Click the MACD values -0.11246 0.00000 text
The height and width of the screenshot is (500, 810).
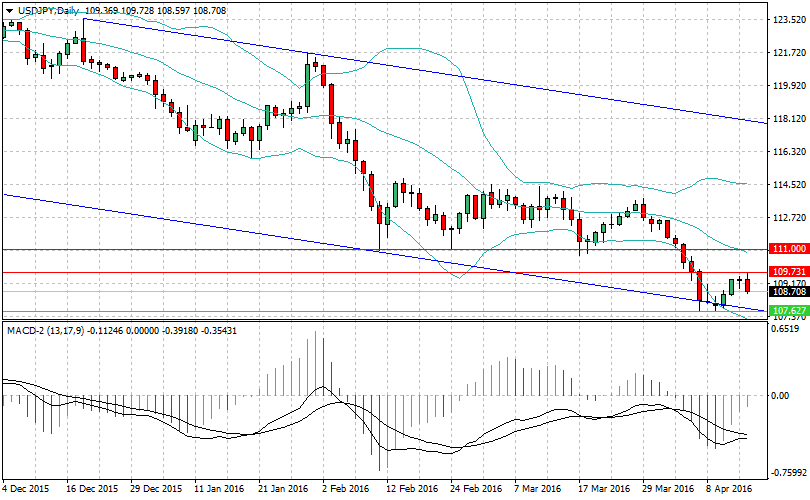click(x=123, y=331)
